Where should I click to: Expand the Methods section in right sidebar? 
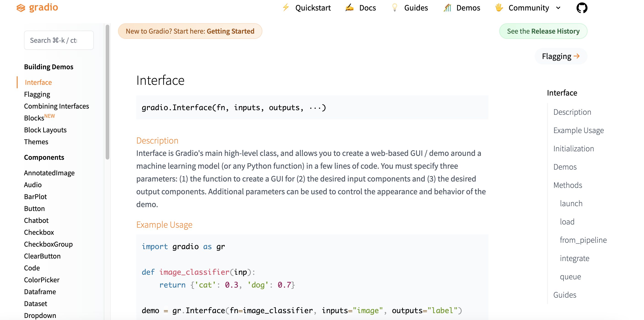[568, 185]
